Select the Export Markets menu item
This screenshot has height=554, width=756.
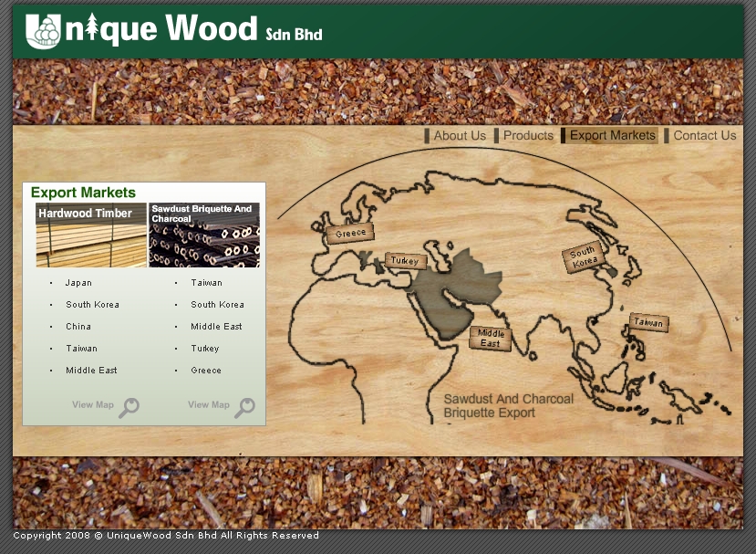(612, 136)
